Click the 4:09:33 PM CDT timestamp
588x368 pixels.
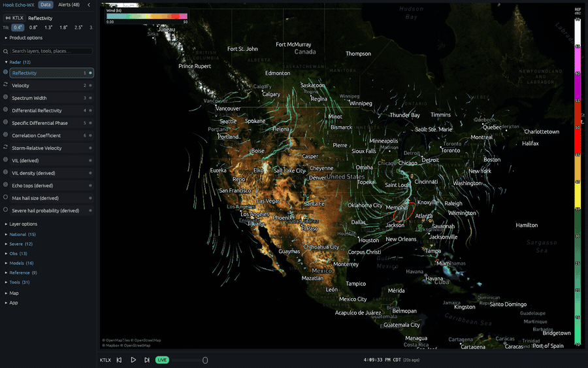pyautogui.click(x=382, y=360)
